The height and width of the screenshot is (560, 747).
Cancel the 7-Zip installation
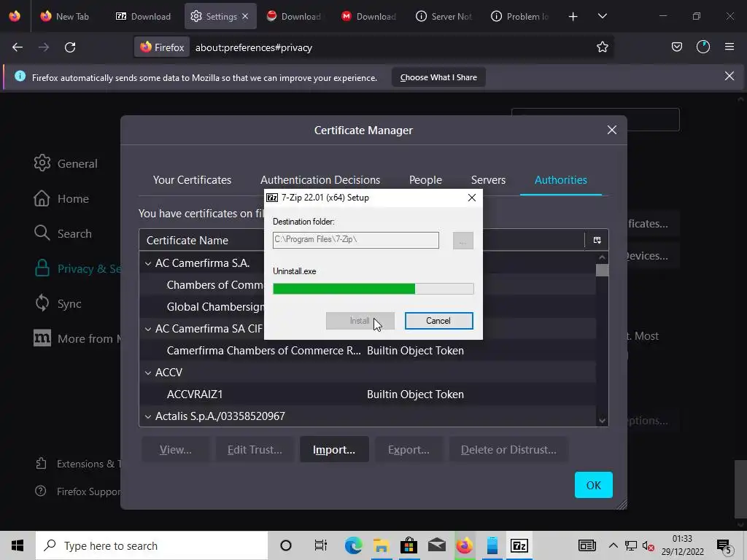point(438,321)
